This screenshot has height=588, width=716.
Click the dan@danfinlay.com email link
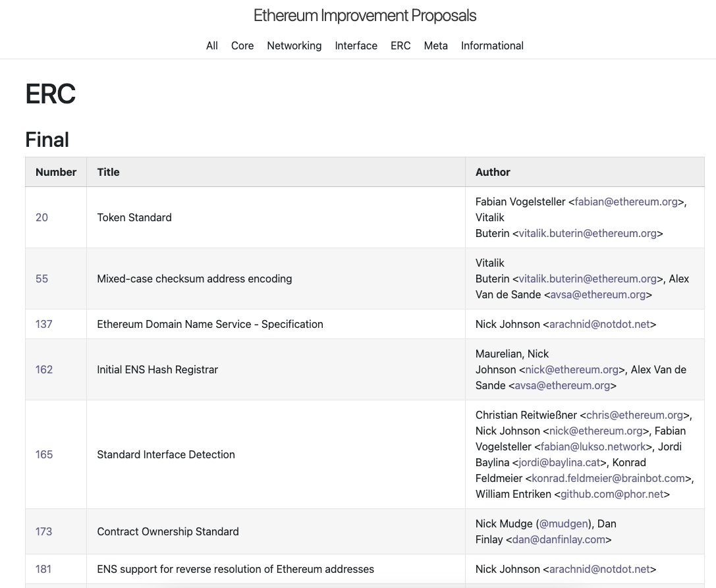559,539
